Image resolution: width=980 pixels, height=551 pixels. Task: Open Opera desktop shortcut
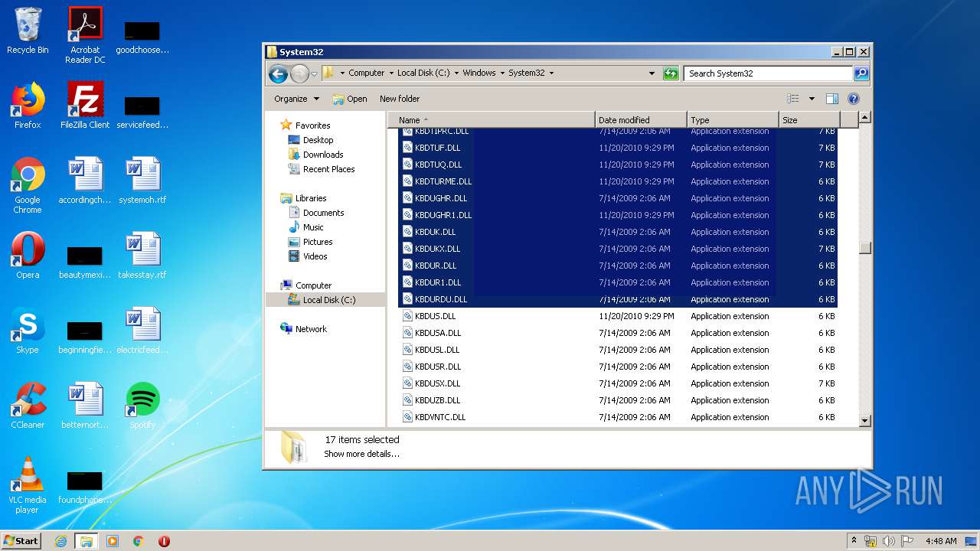tap(28, 256)
